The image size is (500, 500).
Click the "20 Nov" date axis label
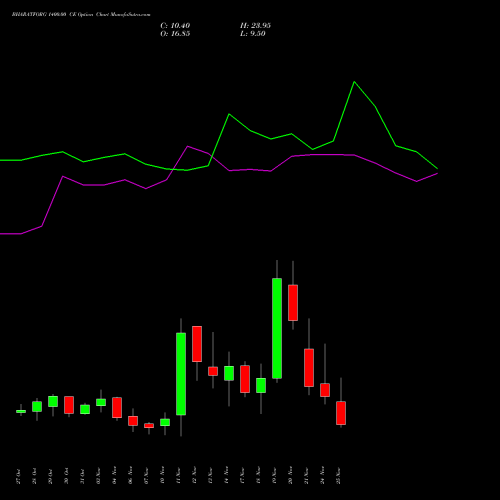(x=290, y=476)
